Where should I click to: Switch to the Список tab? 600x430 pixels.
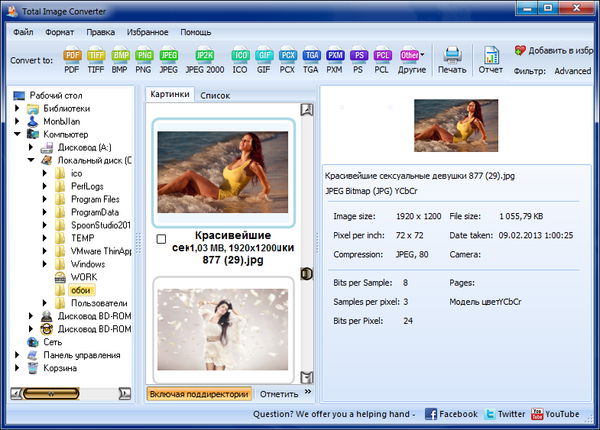pyautogui.click(x=215, y=95)
